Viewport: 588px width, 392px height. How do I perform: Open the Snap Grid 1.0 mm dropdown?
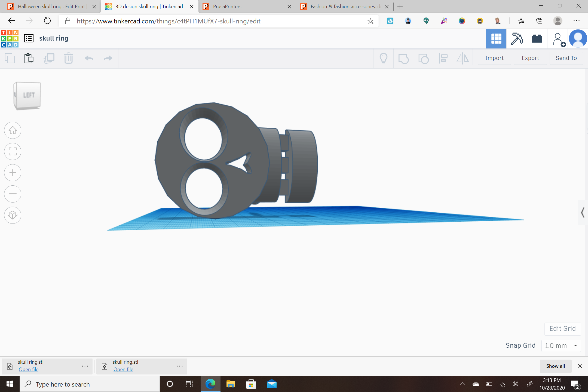[561, 346]
